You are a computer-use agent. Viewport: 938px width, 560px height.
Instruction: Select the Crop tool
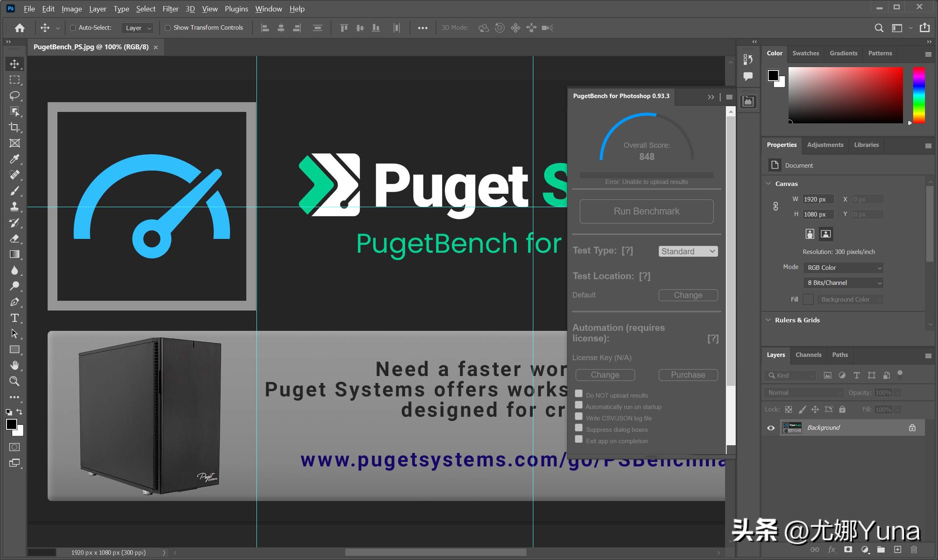15,127
